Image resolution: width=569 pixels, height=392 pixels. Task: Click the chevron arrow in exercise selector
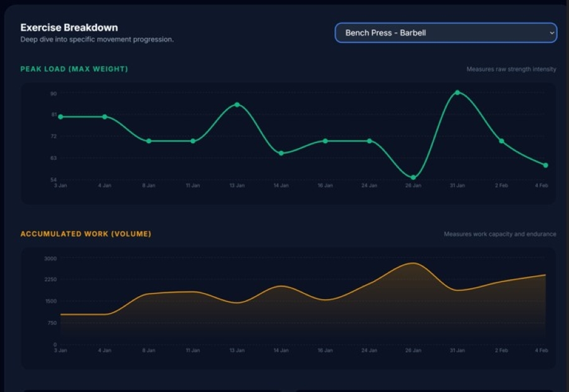tap(551, 33)
